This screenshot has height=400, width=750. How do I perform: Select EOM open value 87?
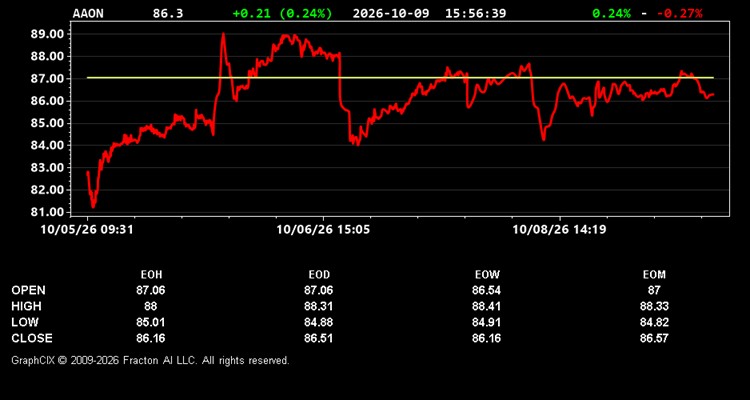click(x=654, y=290)
